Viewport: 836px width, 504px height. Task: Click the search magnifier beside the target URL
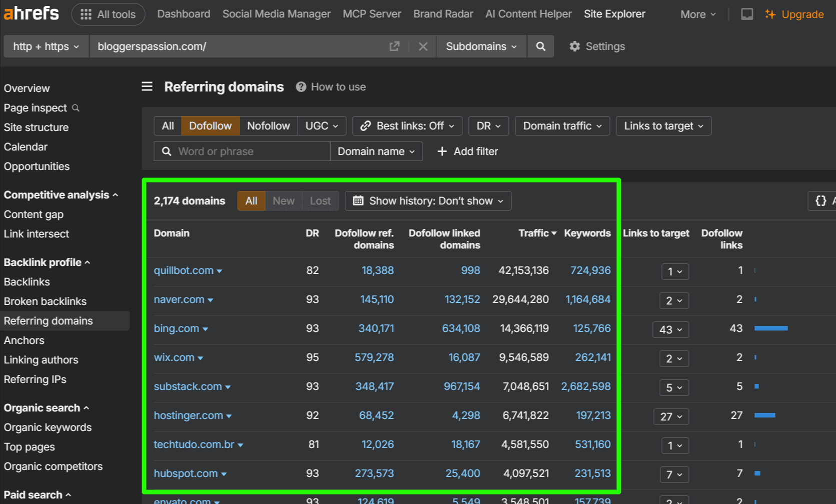[540, 46]
